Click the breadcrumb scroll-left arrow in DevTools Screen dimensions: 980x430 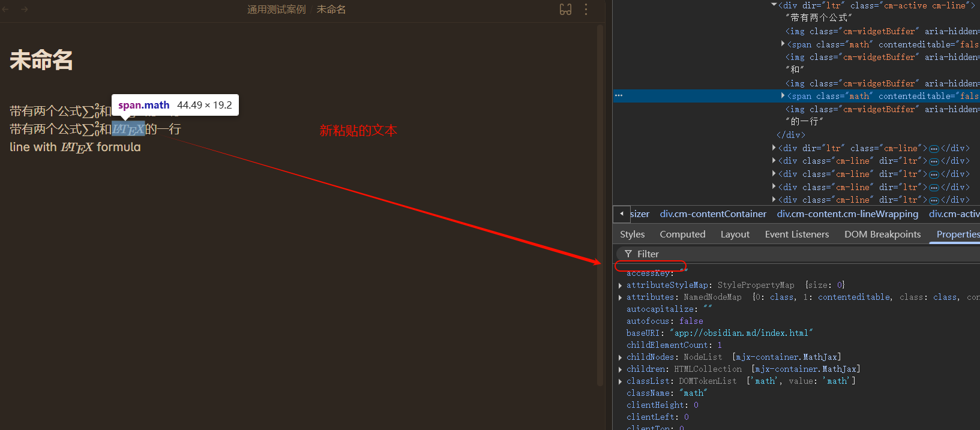pos(621,214)
